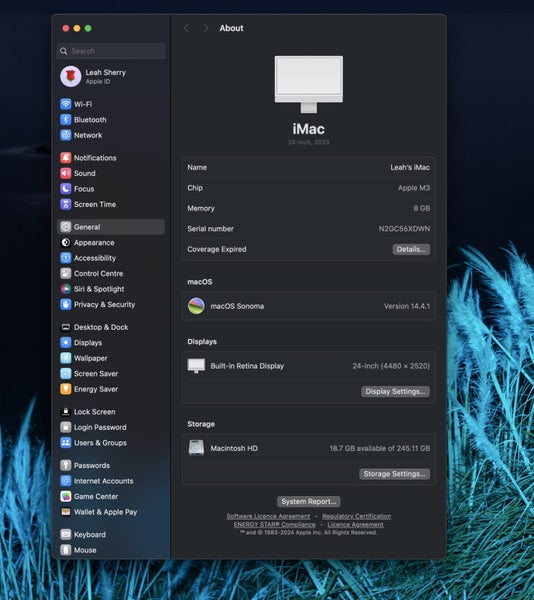Click the Wallpaper icon

tap(66, 358)
